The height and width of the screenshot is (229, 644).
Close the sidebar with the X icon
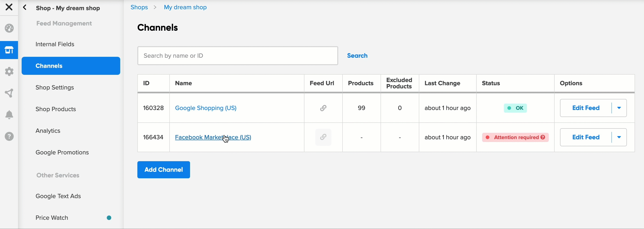[x=9, y=7]
